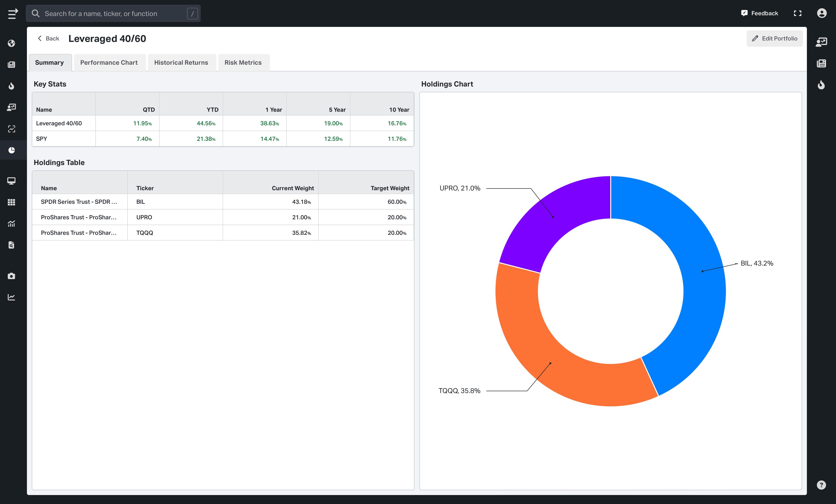This screenshot has height=504, width=836.
Task: Click the 11.76% SPY 10 Year value
Action: tap(397, 139)
